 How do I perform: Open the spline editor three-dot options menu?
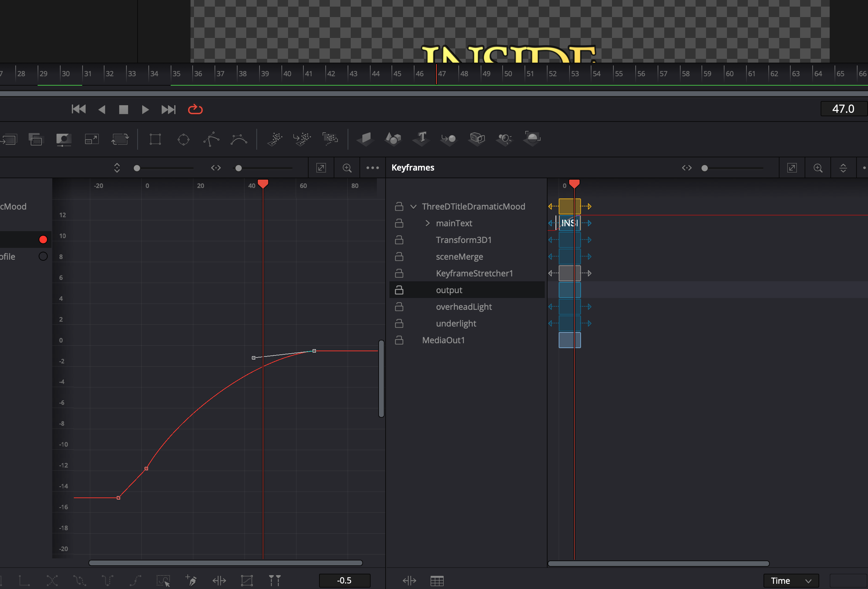(372, 168)
